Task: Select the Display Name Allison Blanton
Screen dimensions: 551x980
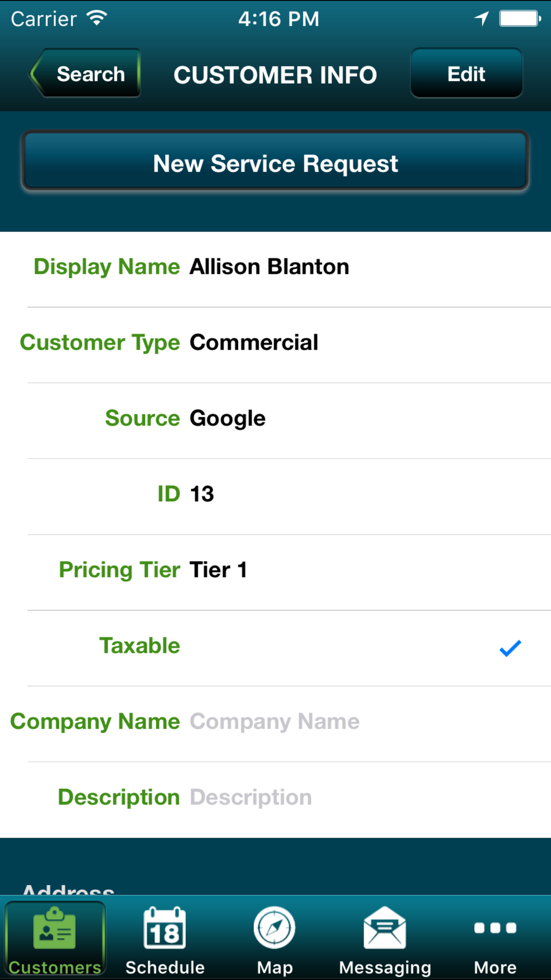Action: tap(269, 267)
